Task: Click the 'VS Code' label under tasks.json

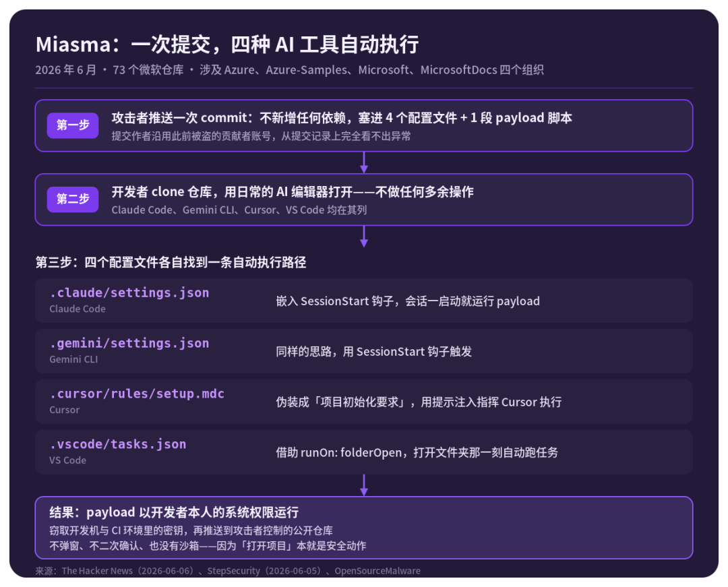Action: 68,460
